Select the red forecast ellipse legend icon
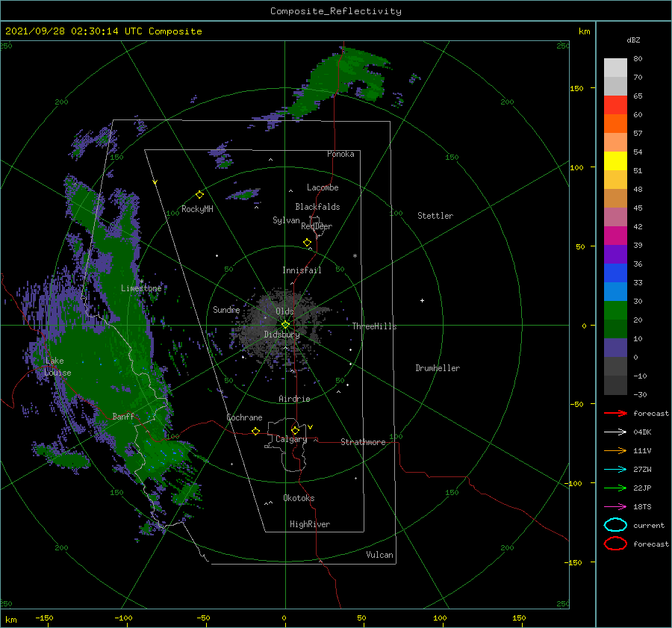672x628 pixels. click(615, 544)
